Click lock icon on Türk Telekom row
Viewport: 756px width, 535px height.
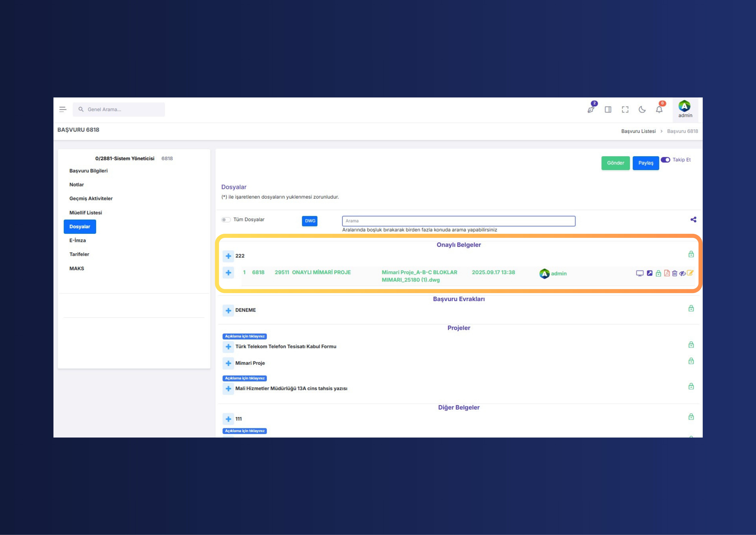click(691, 345)
